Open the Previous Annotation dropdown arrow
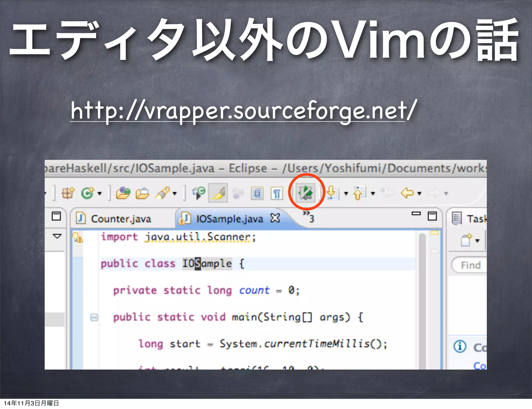The image size is (532, 409). pos(373,193)
